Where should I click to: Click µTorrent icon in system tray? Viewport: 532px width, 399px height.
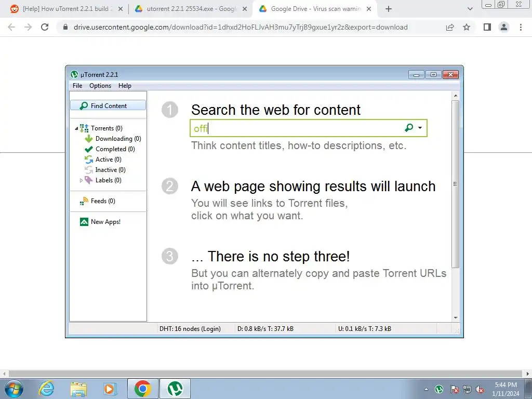(439, 389)
